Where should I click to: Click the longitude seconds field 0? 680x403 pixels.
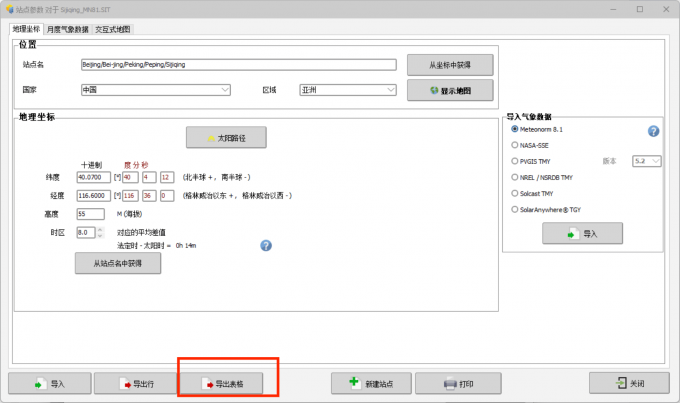[167, 196]
